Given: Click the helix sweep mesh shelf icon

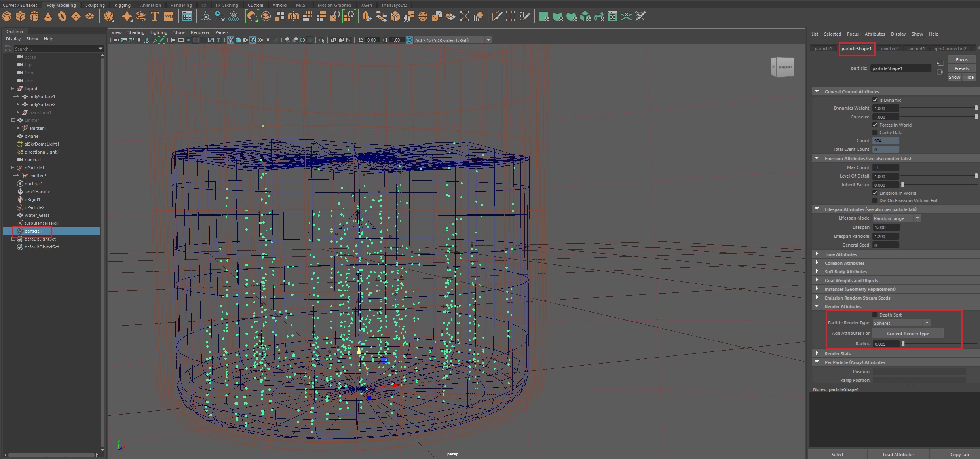Looking at the screenshot, I should [141, 16].
